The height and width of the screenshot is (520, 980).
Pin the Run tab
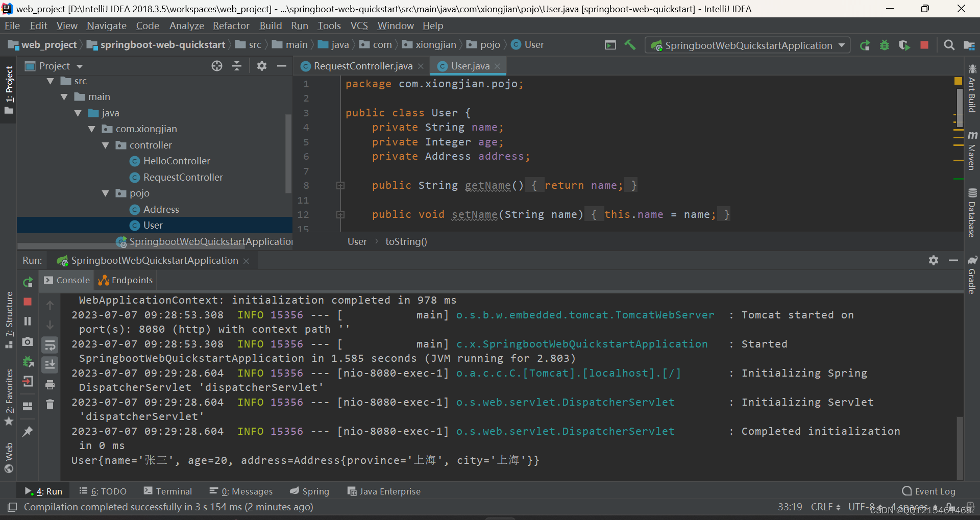[28, 432]
